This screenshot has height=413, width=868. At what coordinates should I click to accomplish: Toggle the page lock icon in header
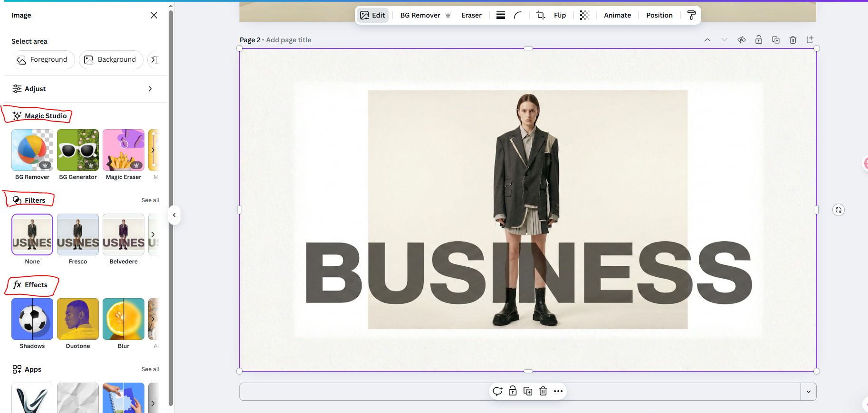(x=759, y=40)
